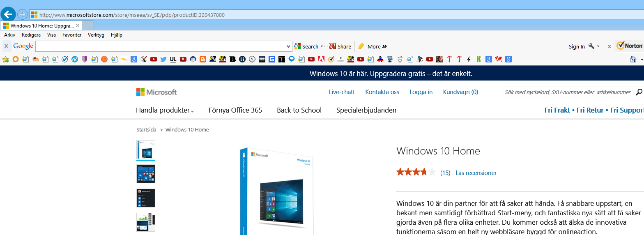Open the Verktyg menu
644x235 pixels.
(x=96, y=35)
